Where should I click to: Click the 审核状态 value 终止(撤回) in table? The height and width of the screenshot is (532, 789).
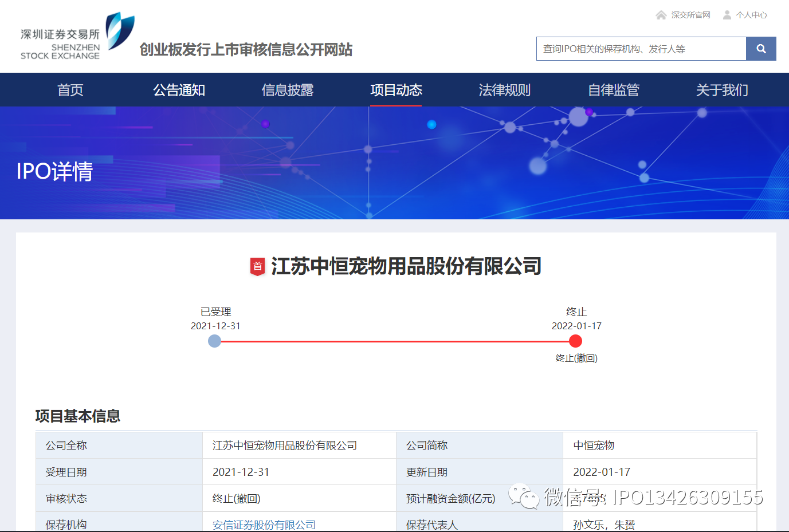pyautogui.click(x=236, y=498)
